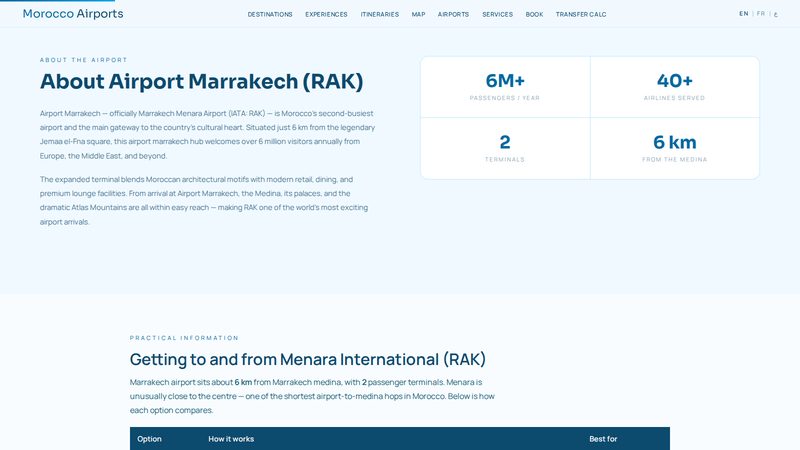Select the 40+ airlines served stat
This screenshot has width=800, height=450.
click(674, 87)
